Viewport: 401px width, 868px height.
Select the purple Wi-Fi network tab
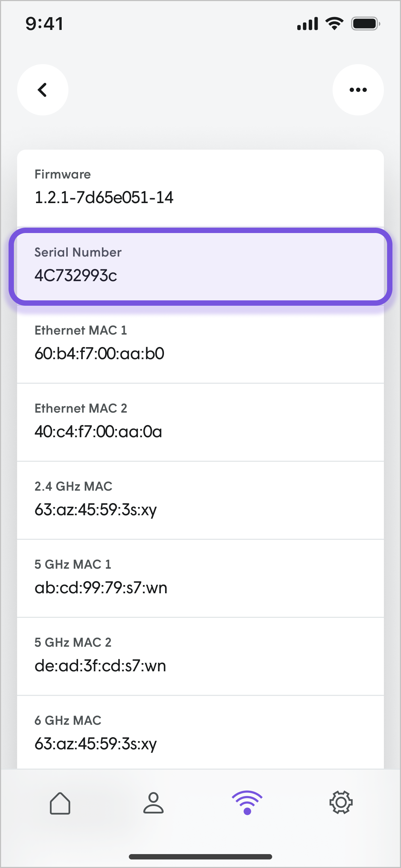pos(247,803)
